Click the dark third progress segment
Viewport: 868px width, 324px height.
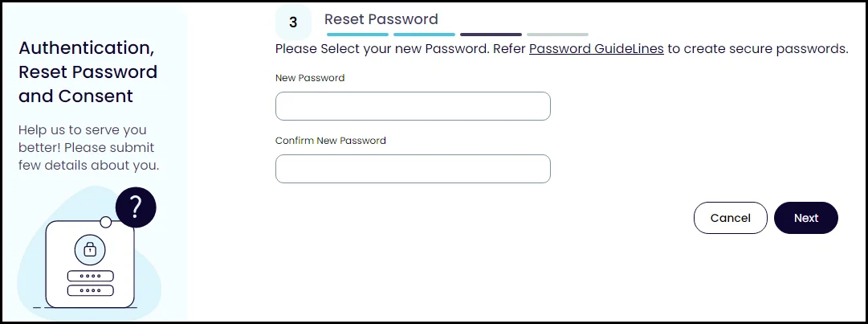point(491,35)
